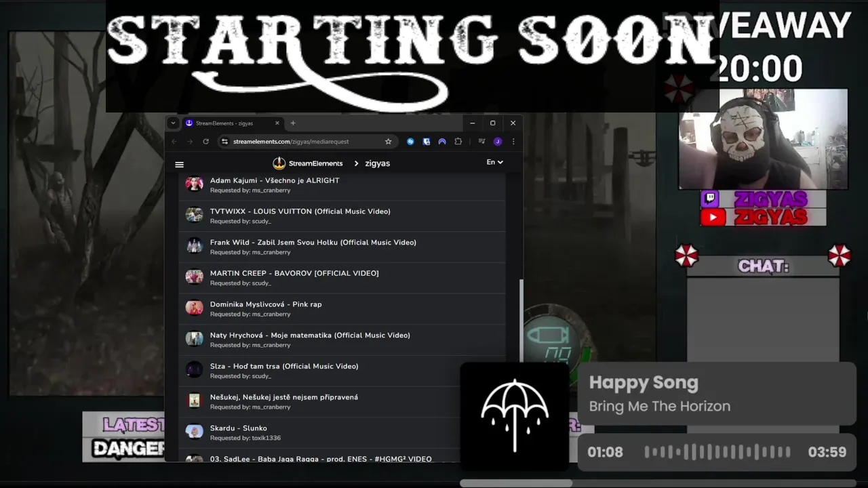Screen dimensions: 868x488
Task: Select TVTWIXX - LOUIS VUITTON song row
Action: [x=342, y=216]
